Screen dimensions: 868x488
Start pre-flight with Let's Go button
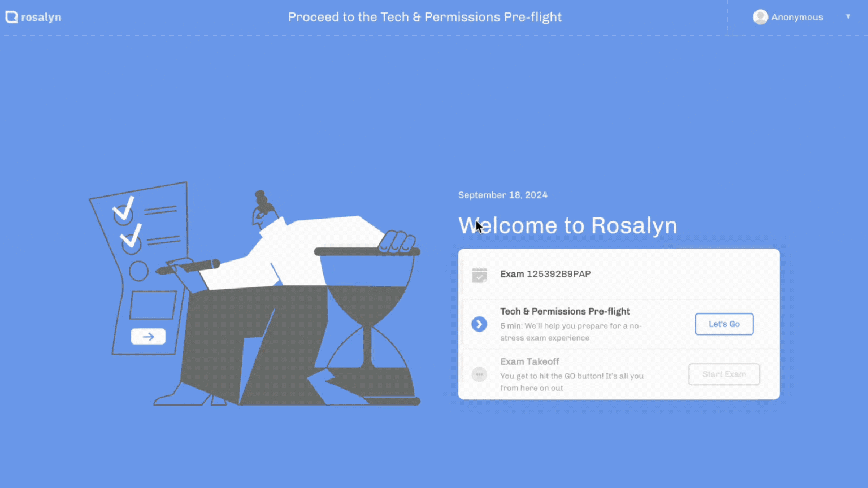click(724, 324)
